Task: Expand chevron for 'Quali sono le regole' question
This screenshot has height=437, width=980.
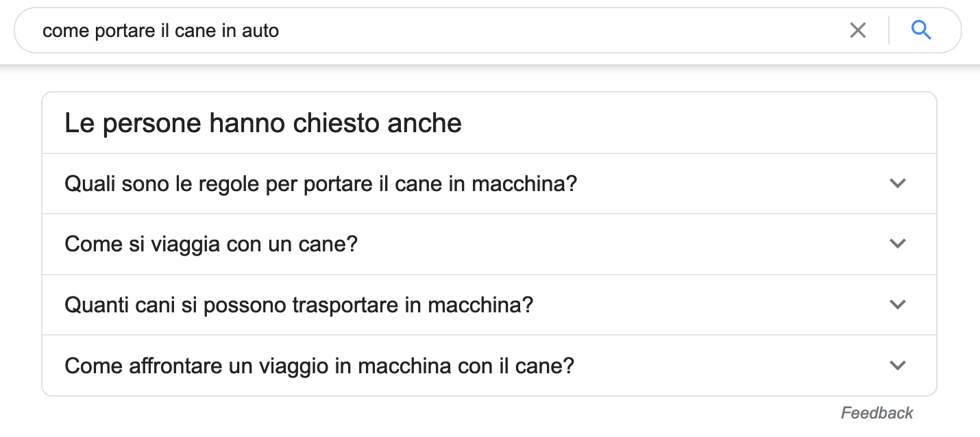Action: (x=897, y=184)
